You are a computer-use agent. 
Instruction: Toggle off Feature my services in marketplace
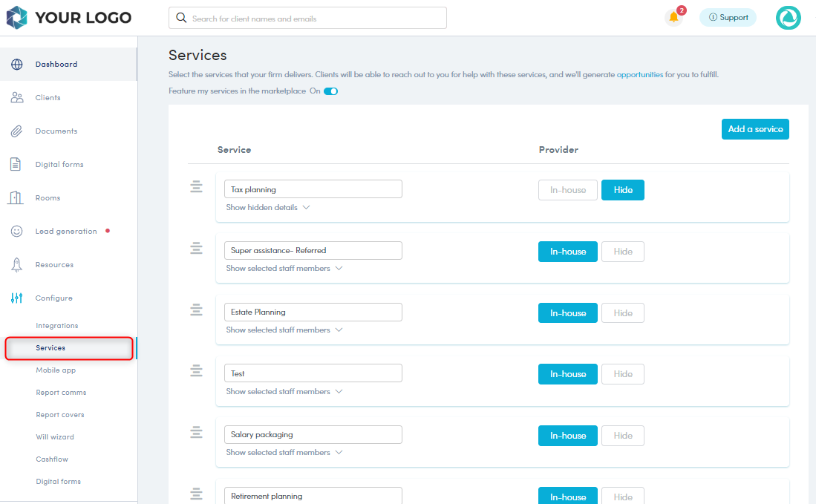pos(330,91)
